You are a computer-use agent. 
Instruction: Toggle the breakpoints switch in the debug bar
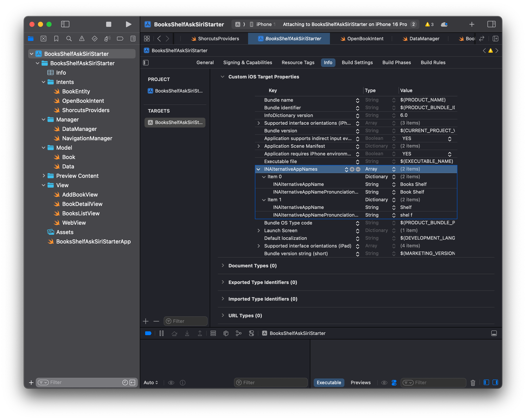(148, 333)
